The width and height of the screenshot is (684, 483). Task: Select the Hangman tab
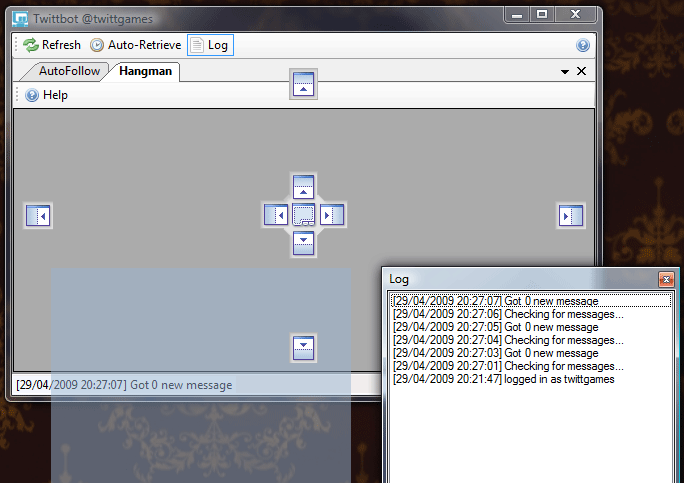click(145, 71)
